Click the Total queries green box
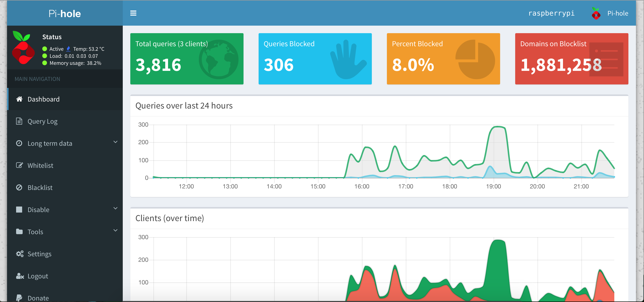 click(187, 59)
